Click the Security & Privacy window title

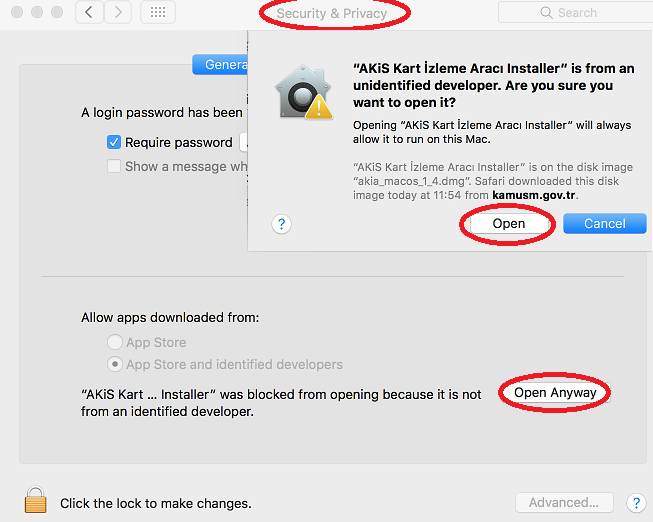332,13
